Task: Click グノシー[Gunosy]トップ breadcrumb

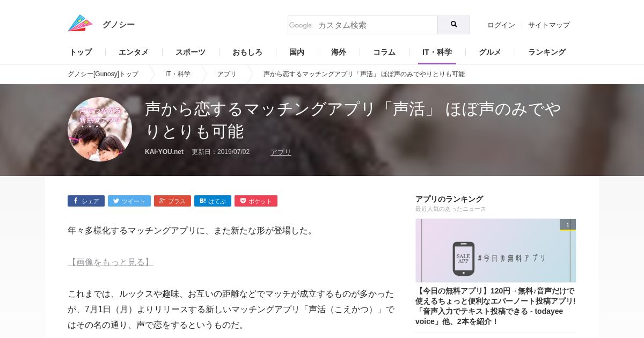Action: [103, 74]
